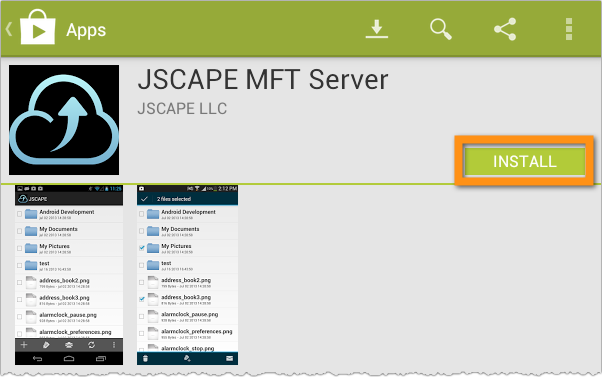
Task: Open the downloads arrow icon
Action: click(377, 29)
